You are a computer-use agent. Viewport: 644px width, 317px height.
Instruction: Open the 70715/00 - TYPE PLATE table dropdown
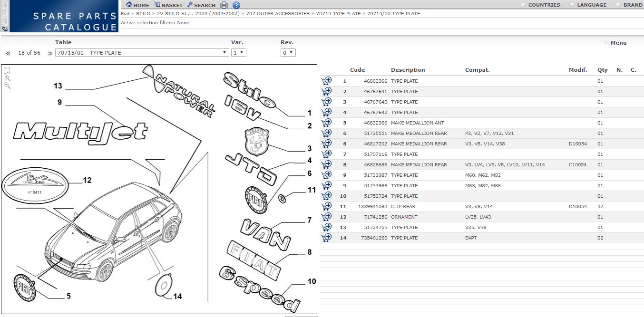(142, 53)
